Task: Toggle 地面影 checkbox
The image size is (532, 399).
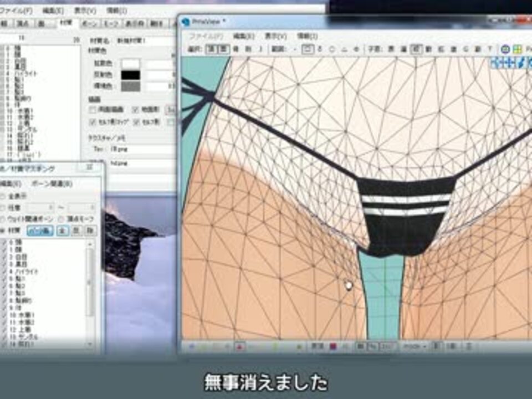Action: 136,110
